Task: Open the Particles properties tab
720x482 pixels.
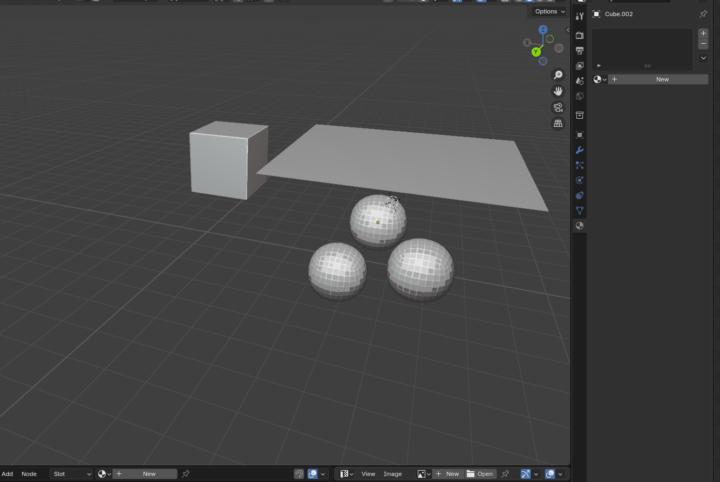Action: click(579, 165)
